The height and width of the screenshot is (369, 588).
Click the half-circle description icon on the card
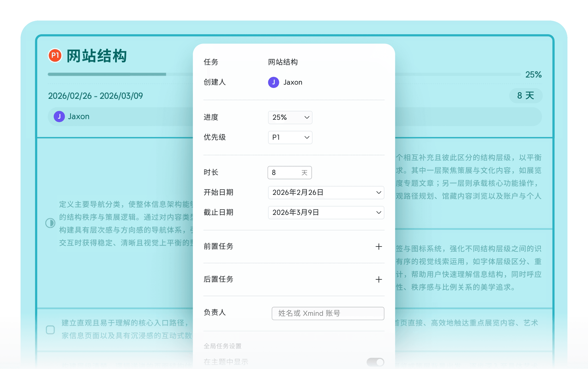pyautogui.click(x=50, y=222)
